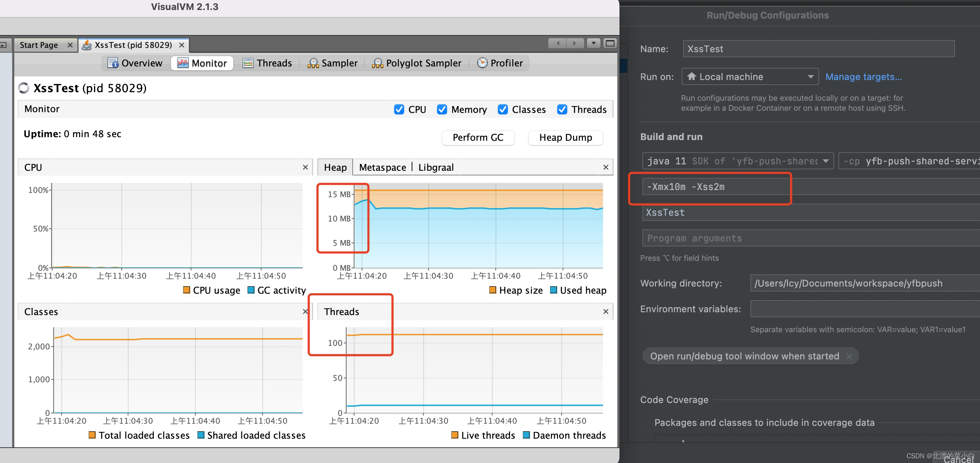Toggle the Classes monitoring checkbox
Viewport: 980px width, 463px height.
503,109
